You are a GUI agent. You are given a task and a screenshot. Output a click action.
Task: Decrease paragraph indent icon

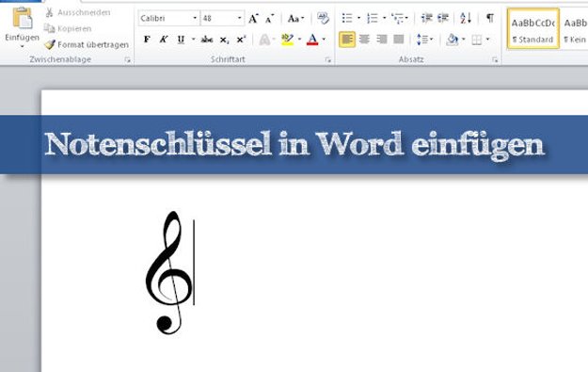[x=426, y=18]
